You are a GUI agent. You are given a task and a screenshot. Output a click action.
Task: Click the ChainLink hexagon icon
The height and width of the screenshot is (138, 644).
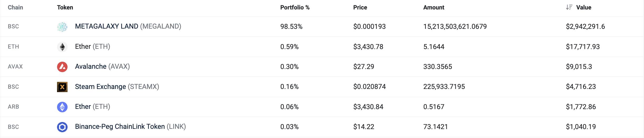click(x=62, y=127)
